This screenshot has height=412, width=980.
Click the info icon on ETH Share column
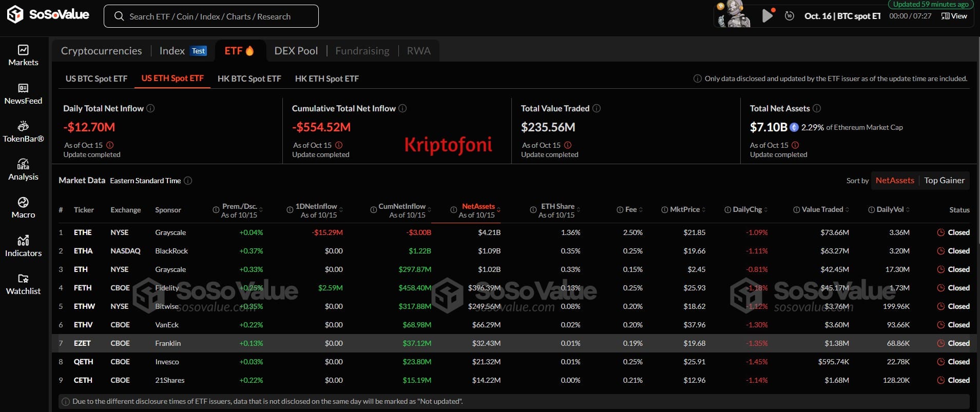pos(533,210)
